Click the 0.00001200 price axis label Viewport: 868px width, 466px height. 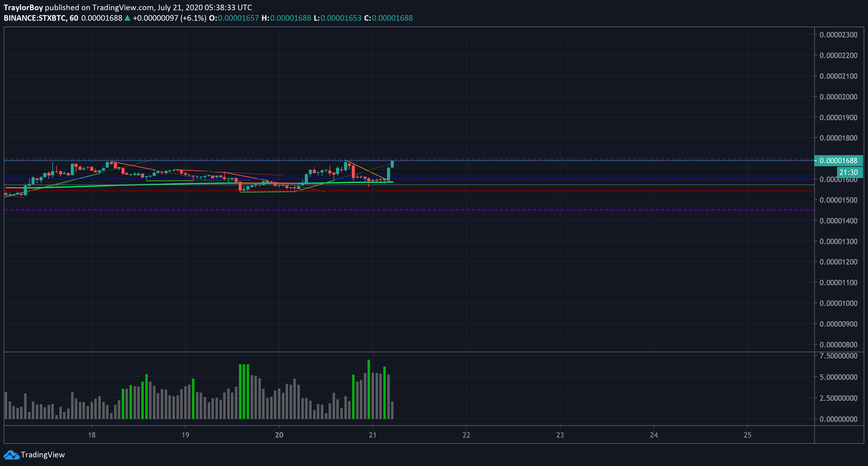(x=839, y=262)
